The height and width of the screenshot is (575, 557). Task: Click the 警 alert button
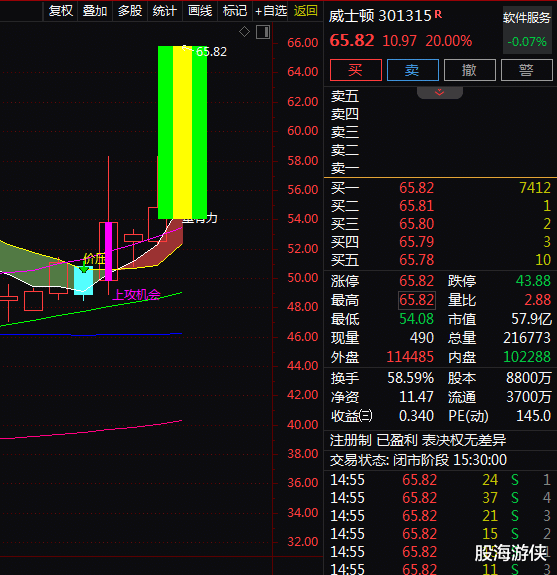(x=527, y=70)
